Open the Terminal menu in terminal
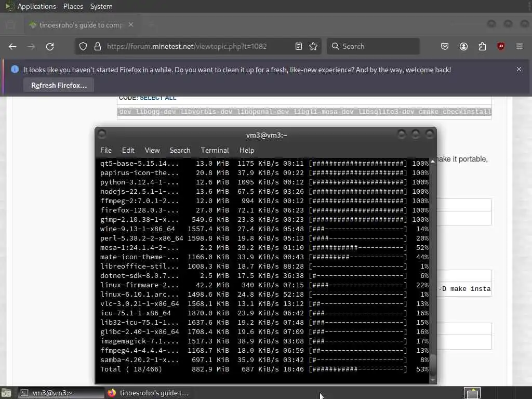Viewport: 532px width, 399px height. coord(215,150)
